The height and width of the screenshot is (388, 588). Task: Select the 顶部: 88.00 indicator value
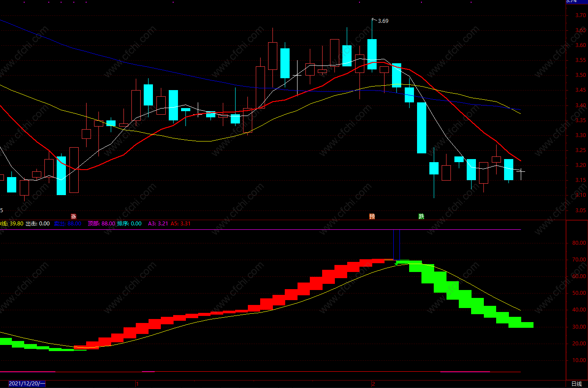coord(102,224)
